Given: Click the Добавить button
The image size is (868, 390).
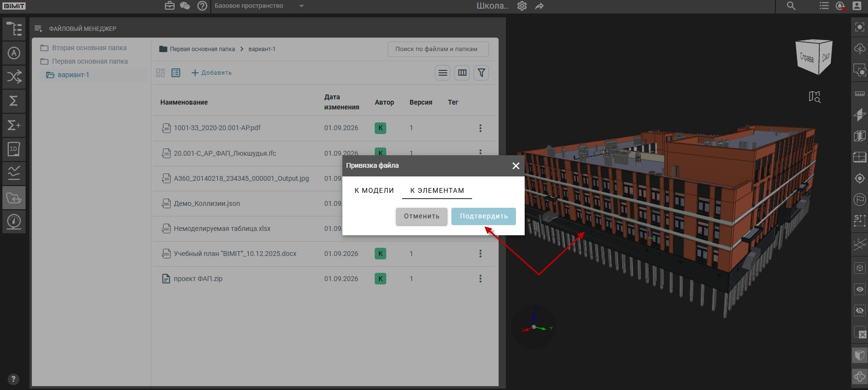Looking at the screenshot, I should pos(212,73).
